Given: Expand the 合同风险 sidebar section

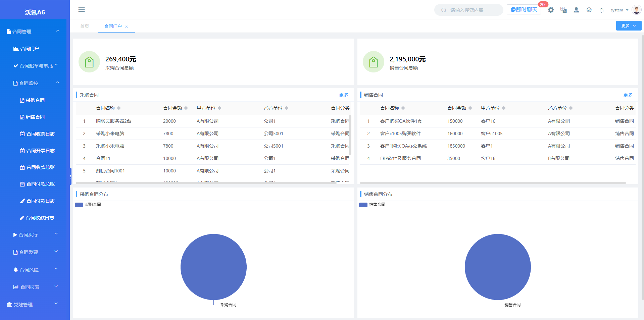Looking at the screenshot, I should tap(35, 270).
